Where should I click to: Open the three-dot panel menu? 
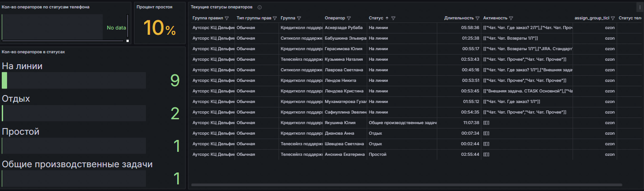[x=639, y=7]
